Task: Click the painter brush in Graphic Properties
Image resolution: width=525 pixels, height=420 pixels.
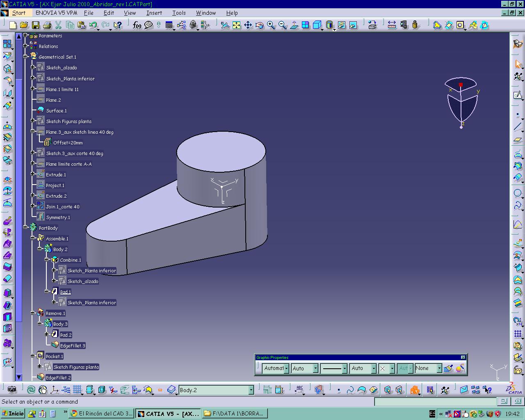Action: [448, 368]
